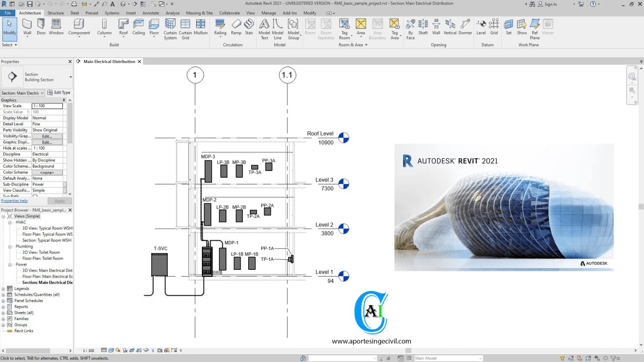
Task: Click the Edit Type button
Action: [x=59, y=93]
